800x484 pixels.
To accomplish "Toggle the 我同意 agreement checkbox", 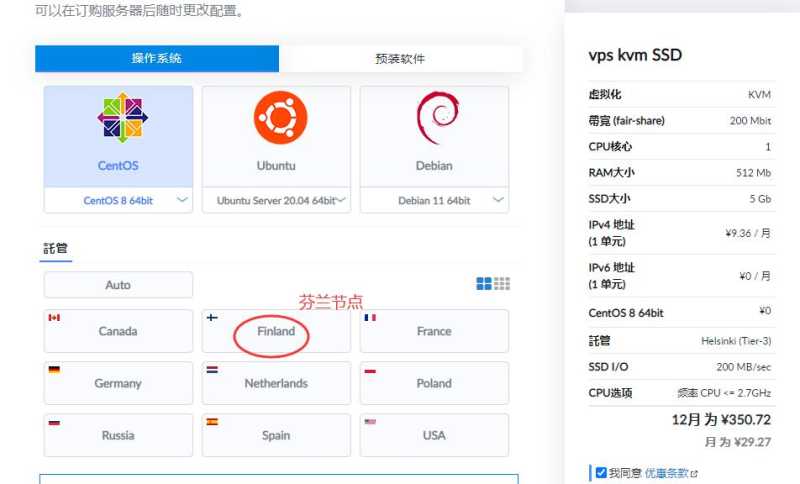I will point(602,473).
